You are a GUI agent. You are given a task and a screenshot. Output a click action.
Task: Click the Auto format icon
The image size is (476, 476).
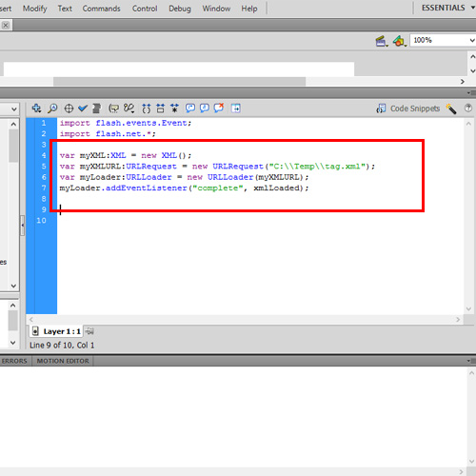(x=96, y=109)
